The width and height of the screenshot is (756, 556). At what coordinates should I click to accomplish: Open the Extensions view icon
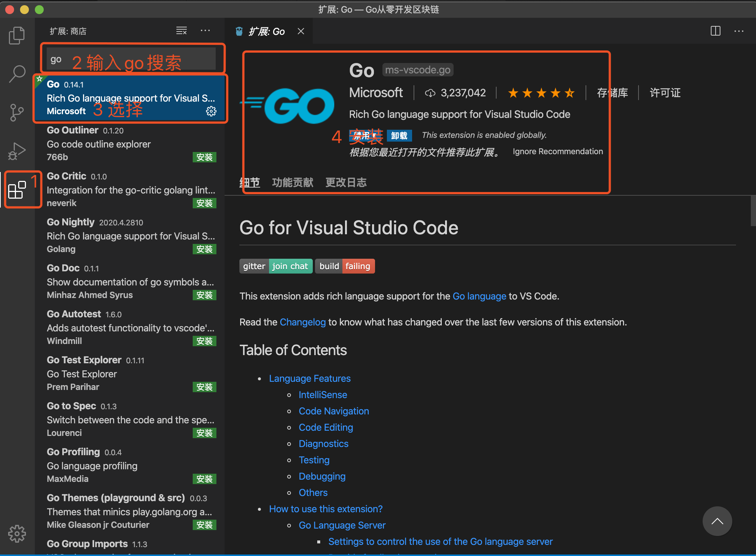point(17,190)
